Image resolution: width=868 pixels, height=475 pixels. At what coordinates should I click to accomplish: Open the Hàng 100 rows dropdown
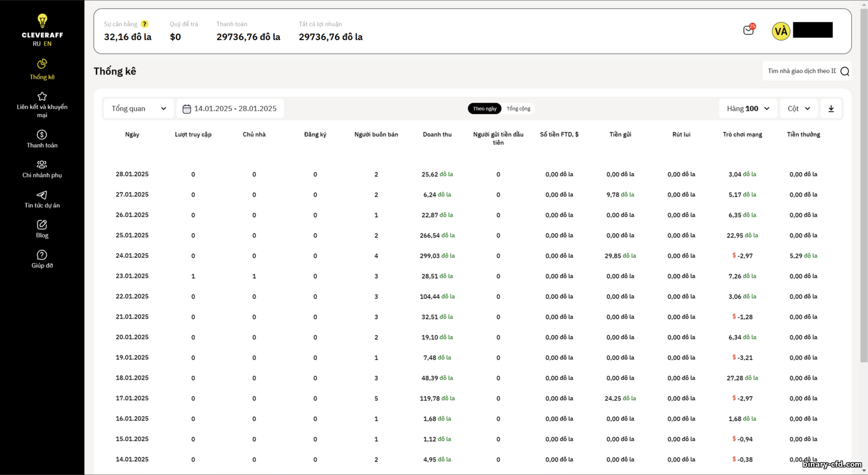coord(748,108)
